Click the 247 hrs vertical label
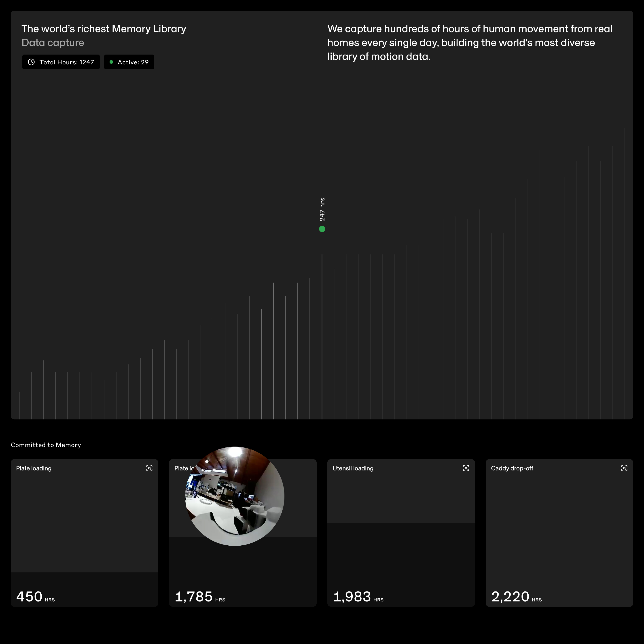This screenshot has height=644, width=644. click(322, 209)
